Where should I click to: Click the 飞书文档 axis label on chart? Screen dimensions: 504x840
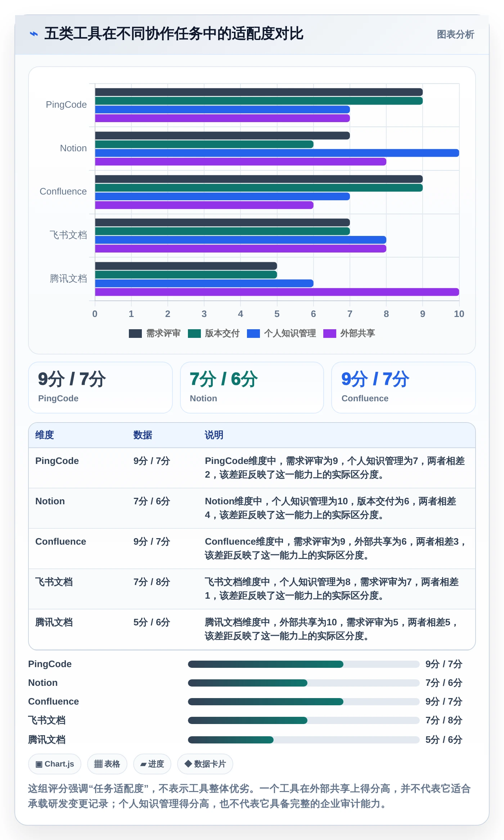pyautogui.click(x=68, y=235)
